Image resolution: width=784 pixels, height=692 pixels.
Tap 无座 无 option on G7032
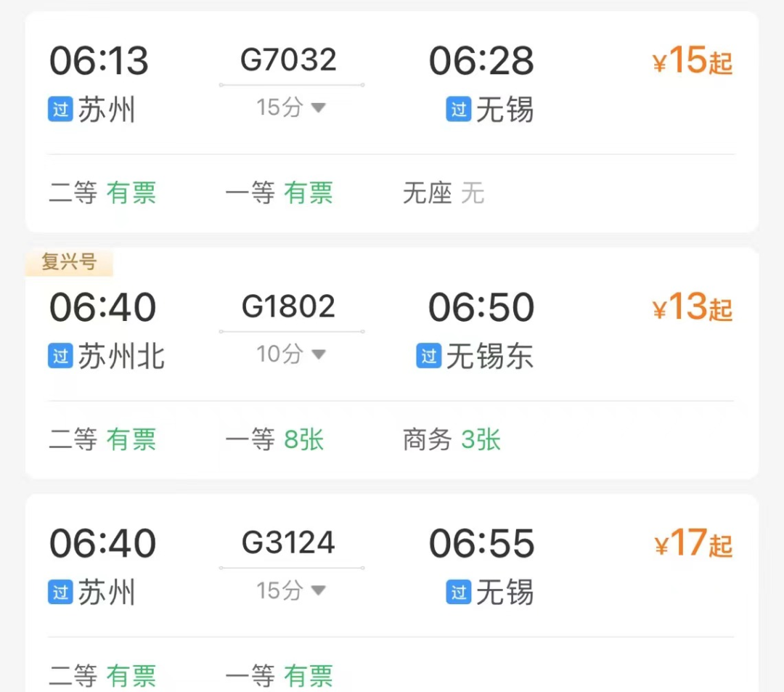pos(444,193)
